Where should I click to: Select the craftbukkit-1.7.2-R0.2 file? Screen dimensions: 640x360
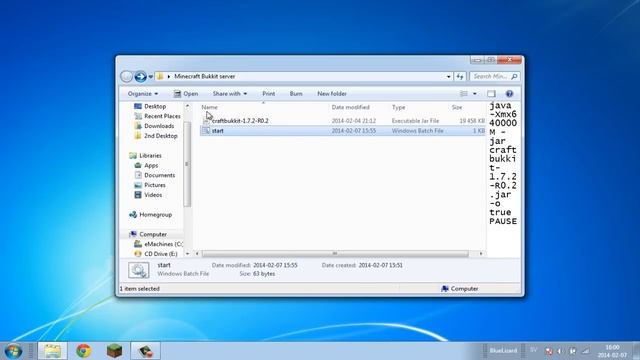240,121
